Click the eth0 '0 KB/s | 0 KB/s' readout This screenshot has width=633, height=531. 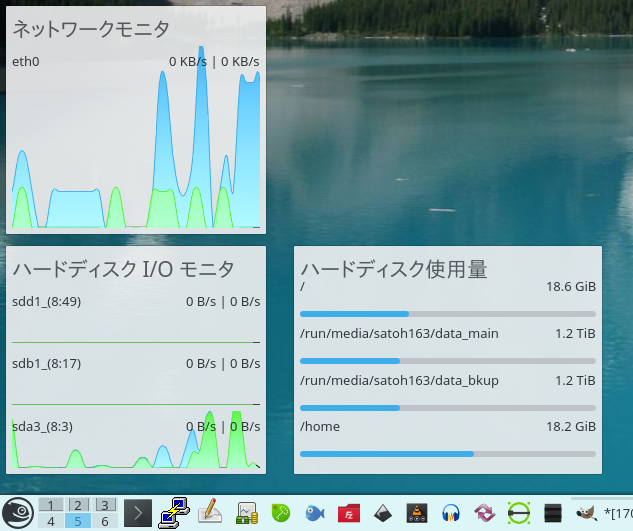pos(214,61)
